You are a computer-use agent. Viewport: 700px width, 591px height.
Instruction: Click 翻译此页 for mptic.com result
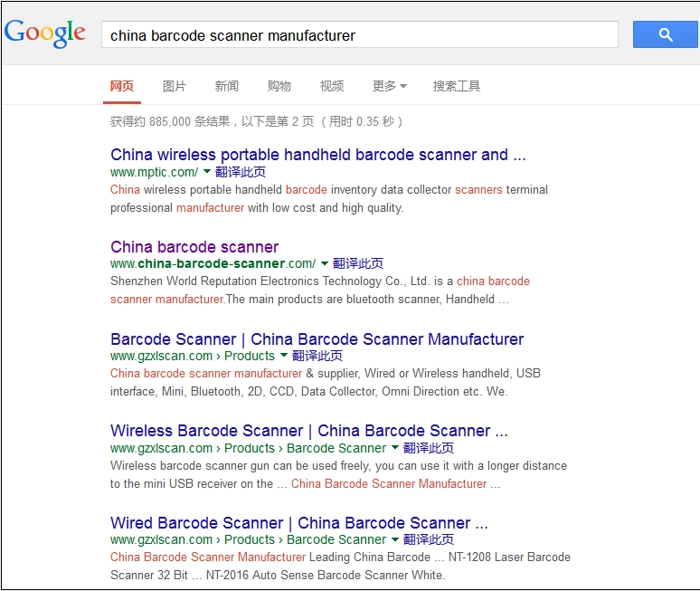(241, 172)
